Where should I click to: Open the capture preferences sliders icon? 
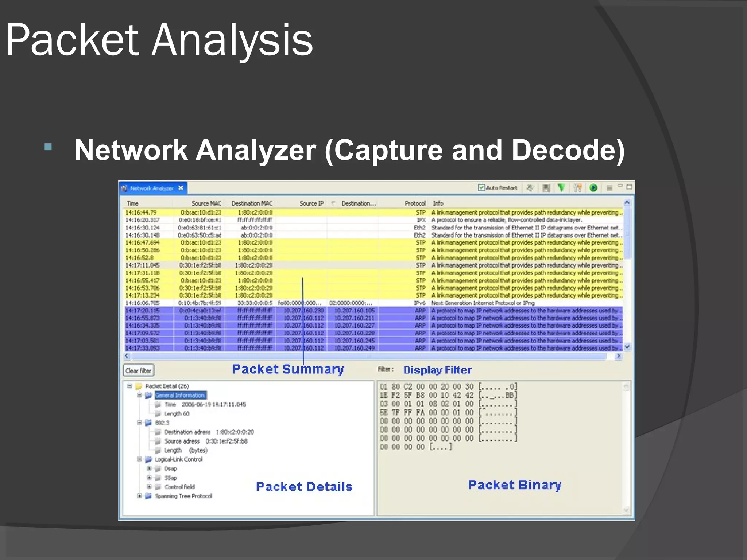(577, 188)
